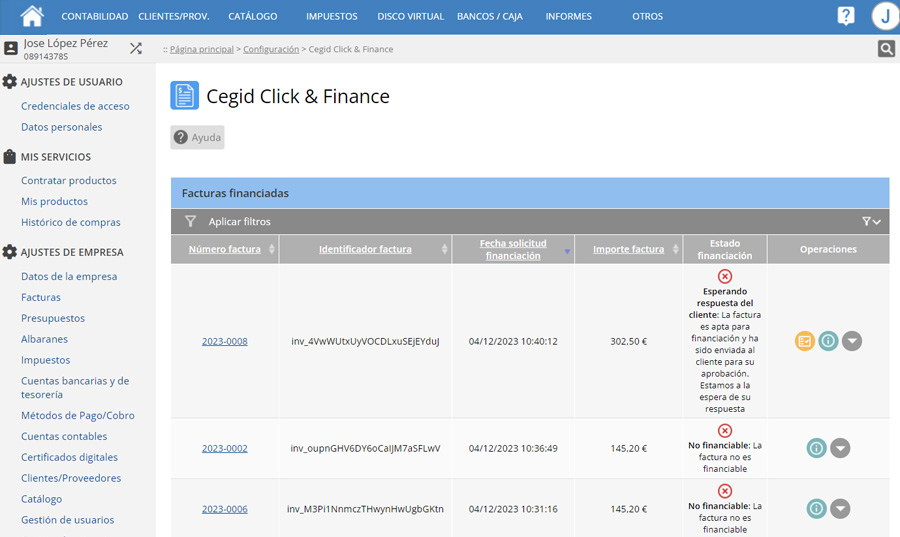Click the info icon for invoice 2023-0008
The image size is (900, 537).
point(828,341)
